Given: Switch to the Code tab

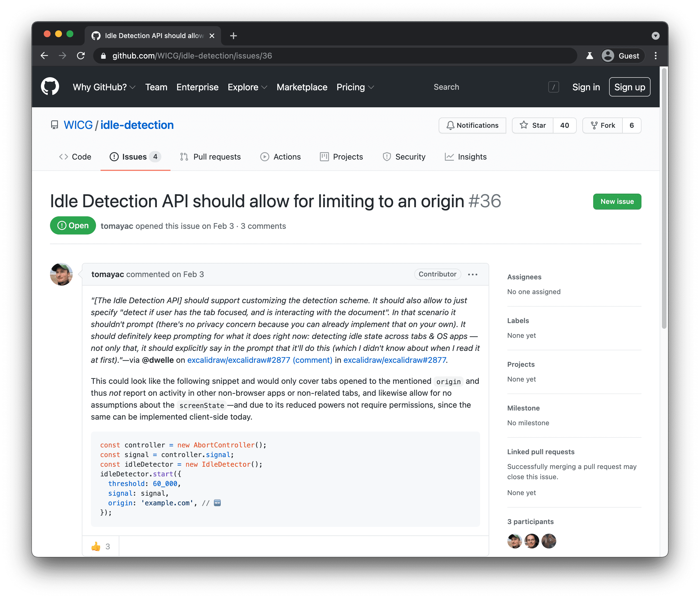Looking at the screenshot, I should (x=76, y=156).
